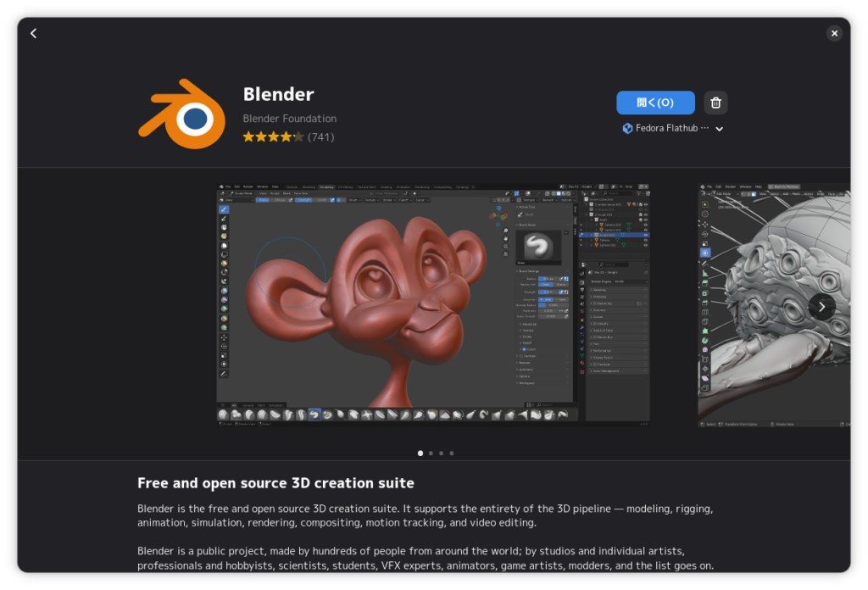Click the highlighted brush in screenshot's brush shelf
The width and height of the screenshot is (868, 590).
[314, 415]
